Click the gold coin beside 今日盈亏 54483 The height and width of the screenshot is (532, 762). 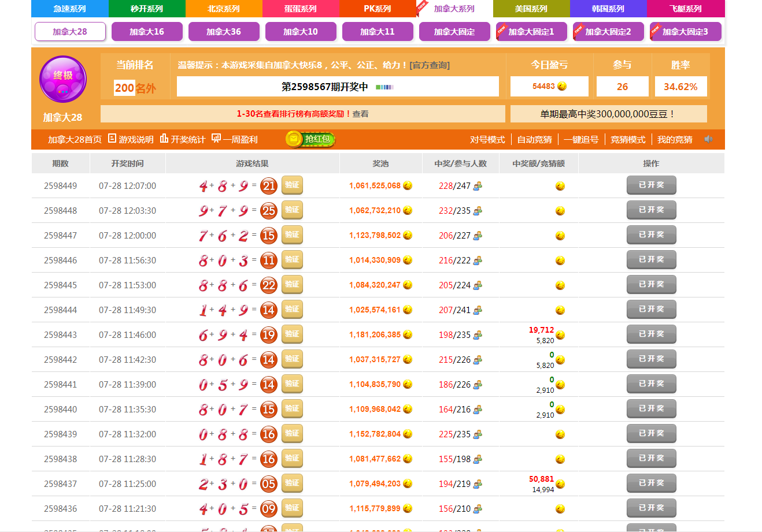click(x=562, y=87)
